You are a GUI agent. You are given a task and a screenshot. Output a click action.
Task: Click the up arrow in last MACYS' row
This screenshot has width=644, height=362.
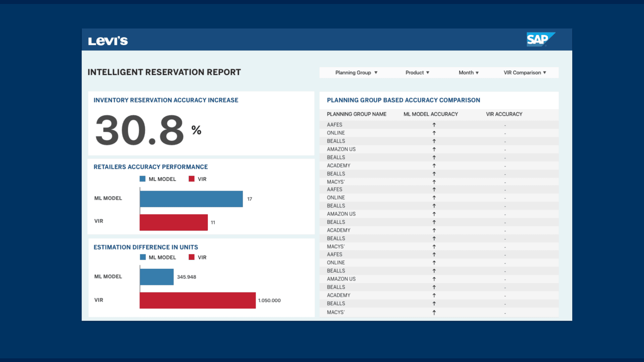pyautogui.click(x=434, y=312)
